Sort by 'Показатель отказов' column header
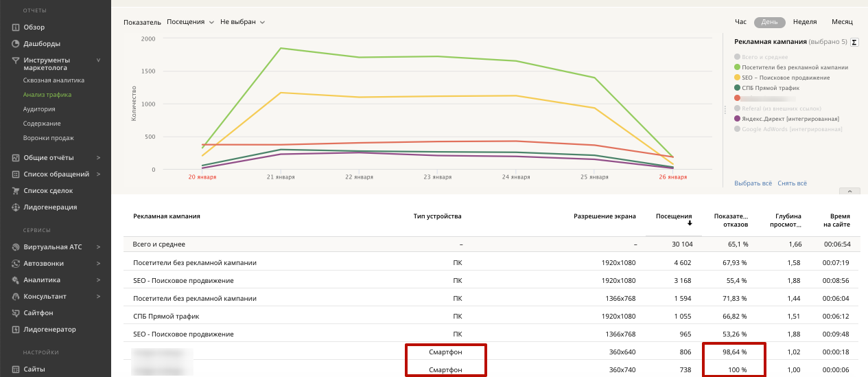 tap(731, 220)
